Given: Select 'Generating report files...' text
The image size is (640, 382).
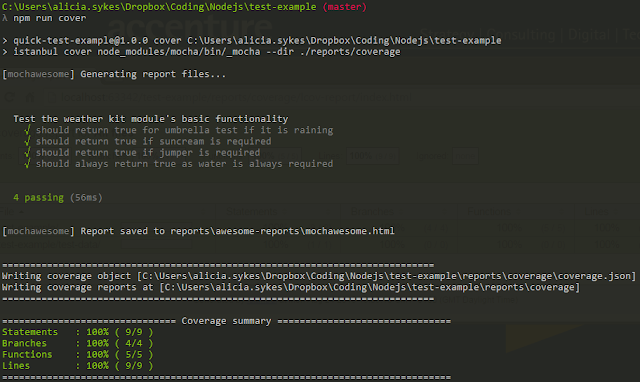Looking at the screenshot, I should (153, 74).
